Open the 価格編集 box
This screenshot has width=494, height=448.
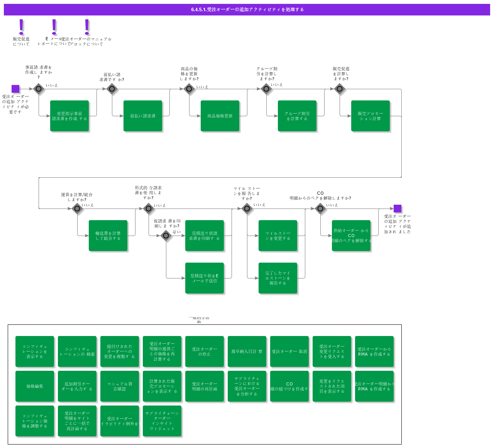tap(35, 386)
